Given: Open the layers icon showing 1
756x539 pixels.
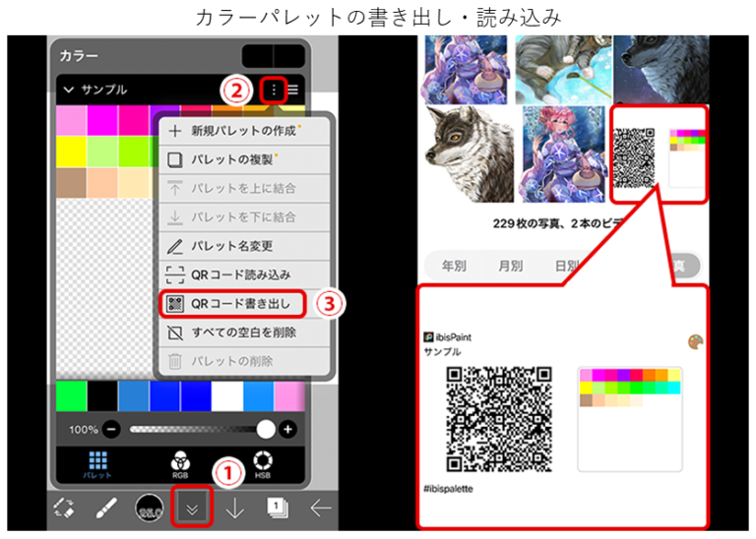Looking at the screenshot, I should tap(277, 507).
